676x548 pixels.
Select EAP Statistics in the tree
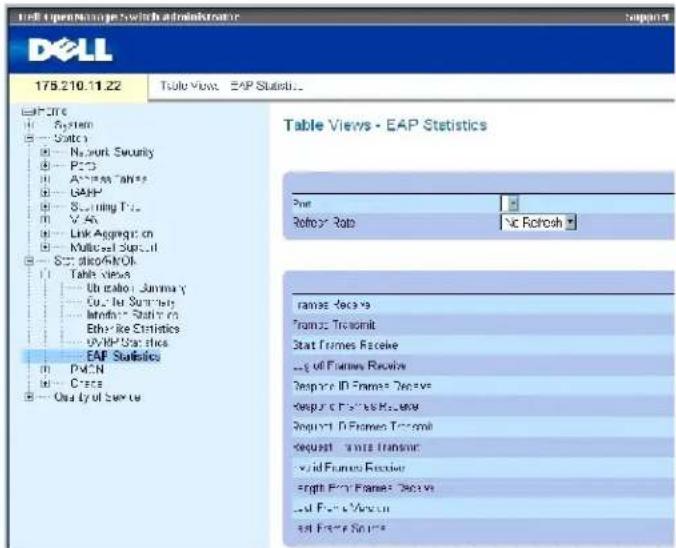click(123, 356)
